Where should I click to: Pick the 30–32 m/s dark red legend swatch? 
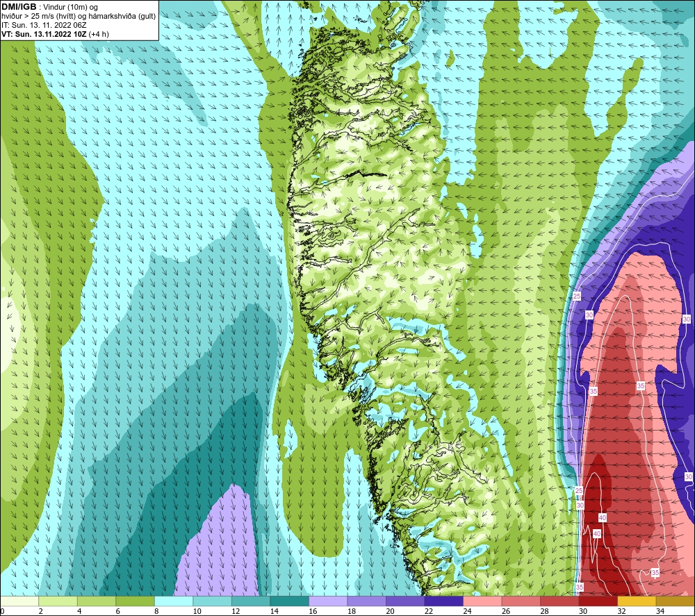pos(598,601)
